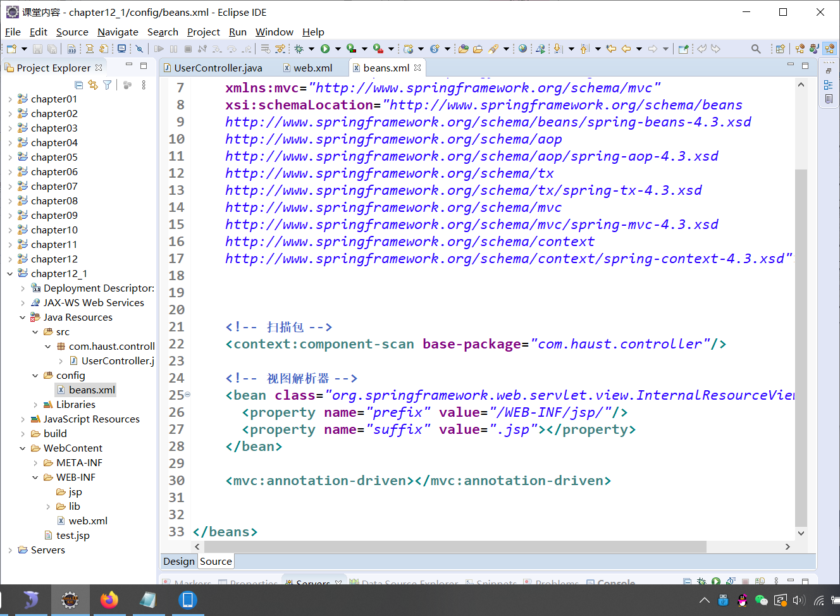Click the Previous Annotation arrow icon
This screenshot has height=616, width=840.
pyautogui.click(x=584, y=49)
